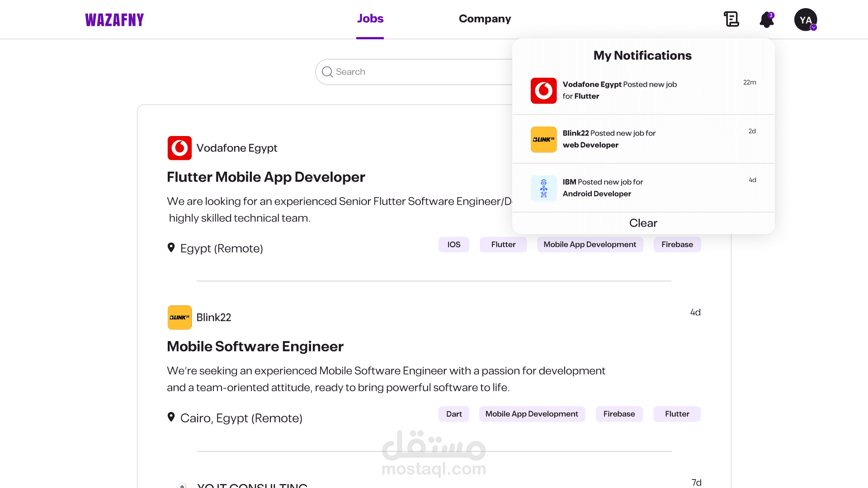Screen dimensions: 868x488
Task: Click the notification bell icon
Action: point(766,20)
